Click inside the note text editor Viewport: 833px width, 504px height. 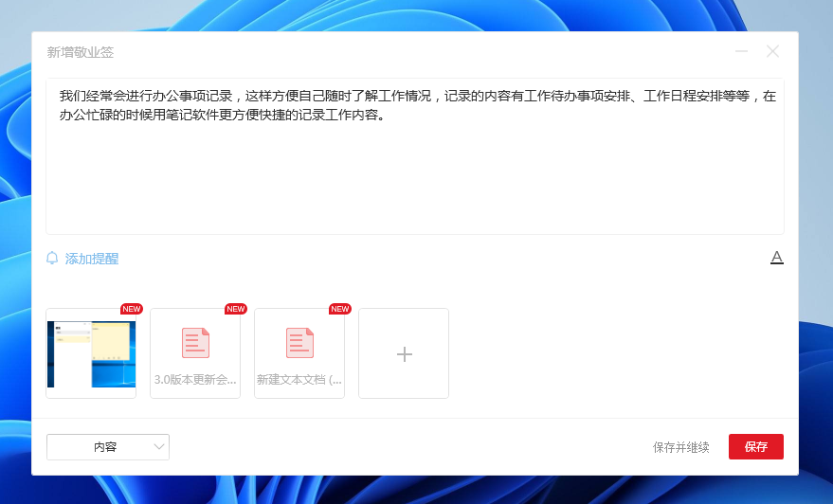[415, 156]
